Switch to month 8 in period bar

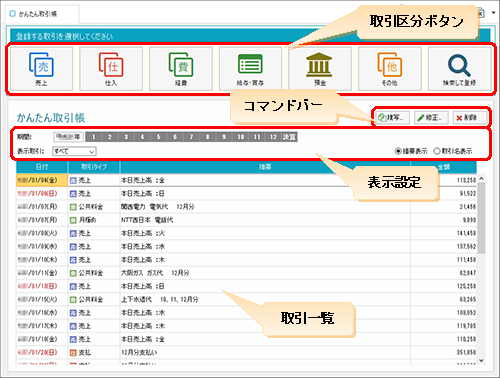click(208, 137)
